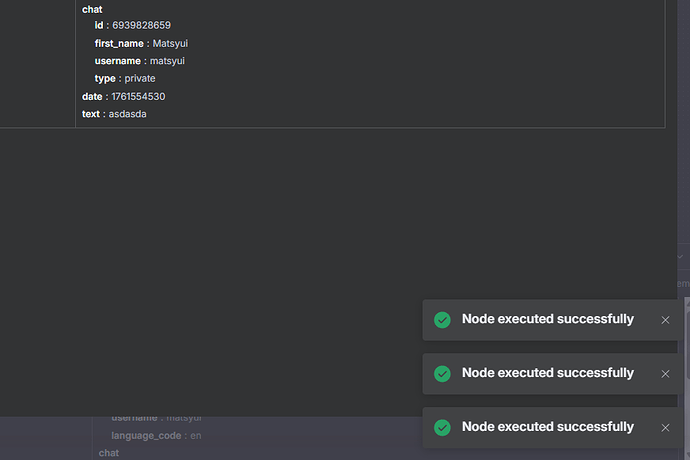Click the language_code field in the background panel
Image resolution: width=690 pixels, height=460 pixels.
click(146, 436)
